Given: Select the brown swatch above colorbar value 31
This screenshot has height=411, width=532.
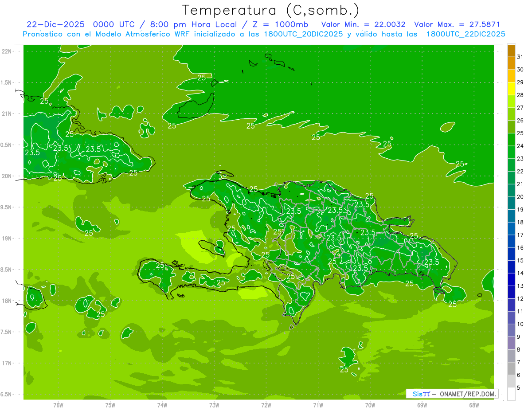Looking at the screenshot, I should [511, 50].
